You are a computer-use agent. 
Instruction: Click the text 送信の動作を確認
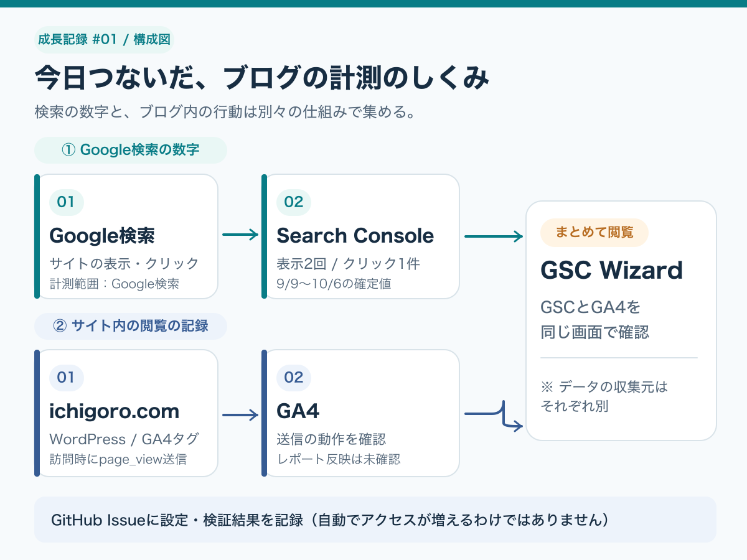(x=331, y=439)
